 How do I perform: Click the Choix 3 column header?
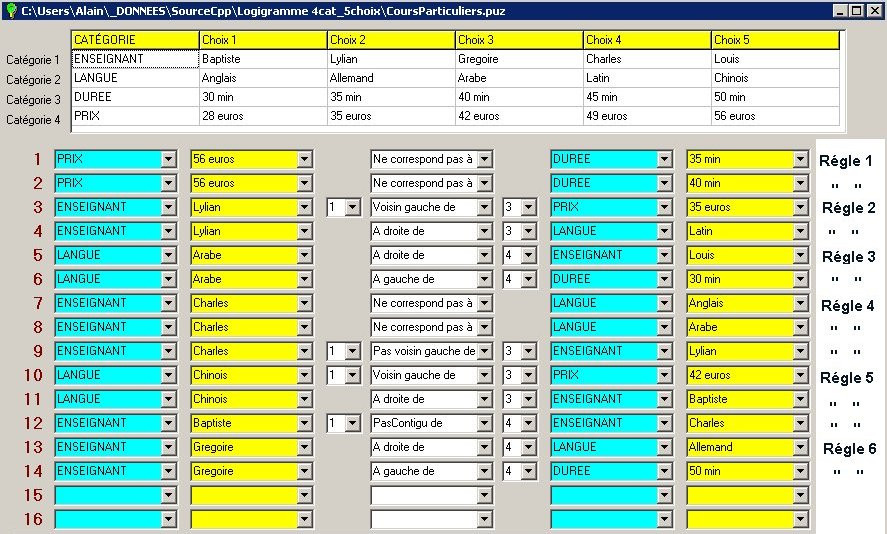(519, 40)
